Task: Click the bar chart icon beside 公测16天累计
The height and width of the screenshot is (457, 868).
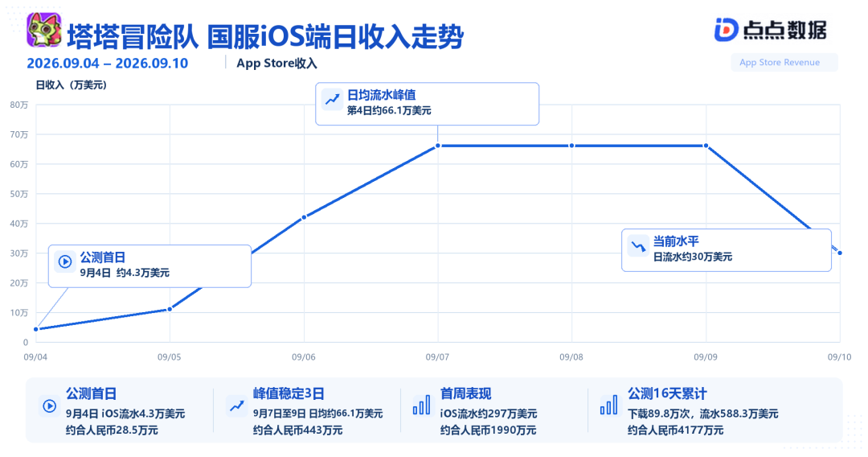Action: pyautogui.click(x=608, y=406)
